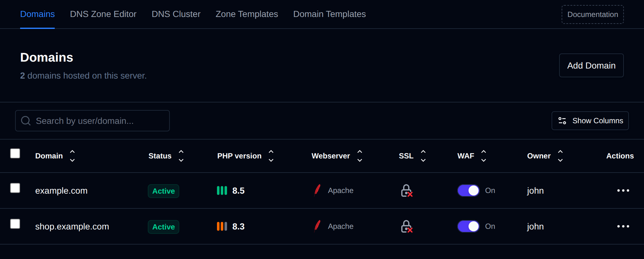This screenshot has width=644, height=259.
Task: Click Active badge for shop.example.com
Action: point(164,227)
